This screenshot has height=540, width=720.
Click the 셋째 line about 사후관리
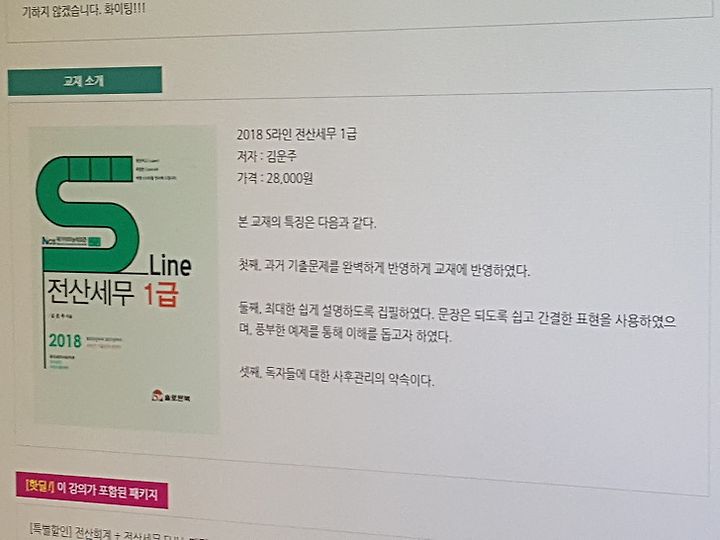coord(337,376)
